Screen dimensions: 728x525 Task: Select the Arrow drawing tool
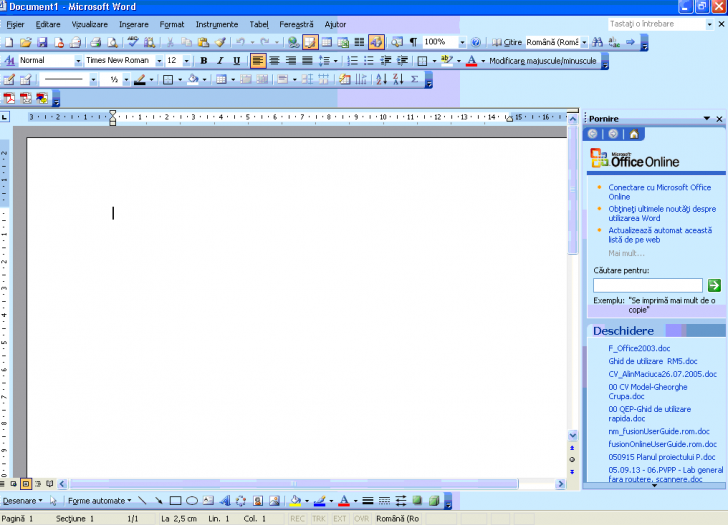[x=159, y=501]
